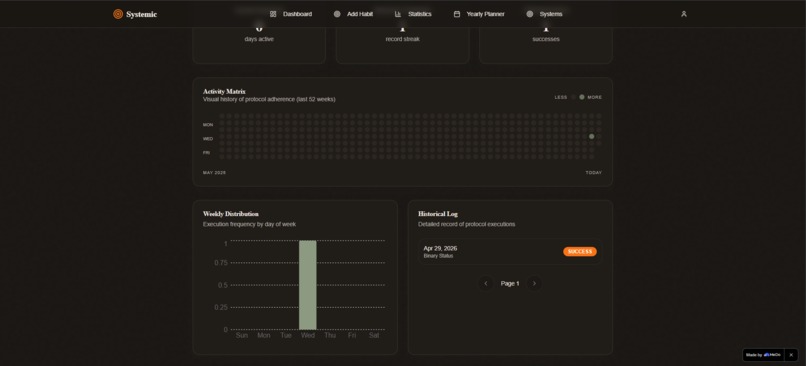The image size is (806, 366).
Task: Click the MON row label
Action: click(208, 125)
